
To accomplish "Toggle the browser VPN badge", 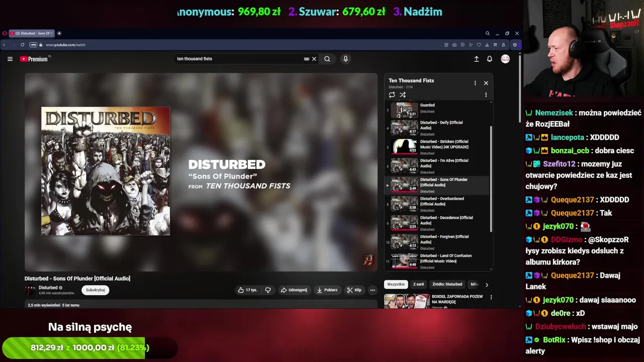I will pos(34,45).
